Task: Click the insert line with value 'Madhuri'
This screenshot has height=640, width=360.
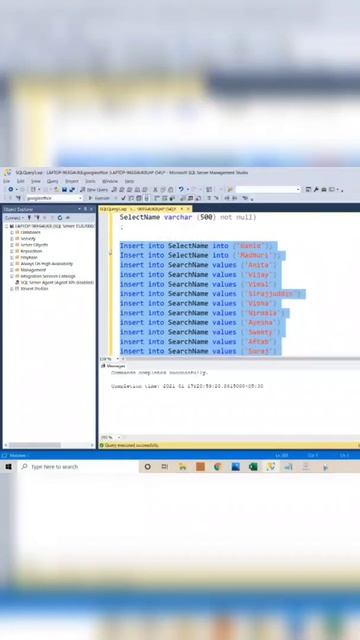Action: click(x=200, y=256)
